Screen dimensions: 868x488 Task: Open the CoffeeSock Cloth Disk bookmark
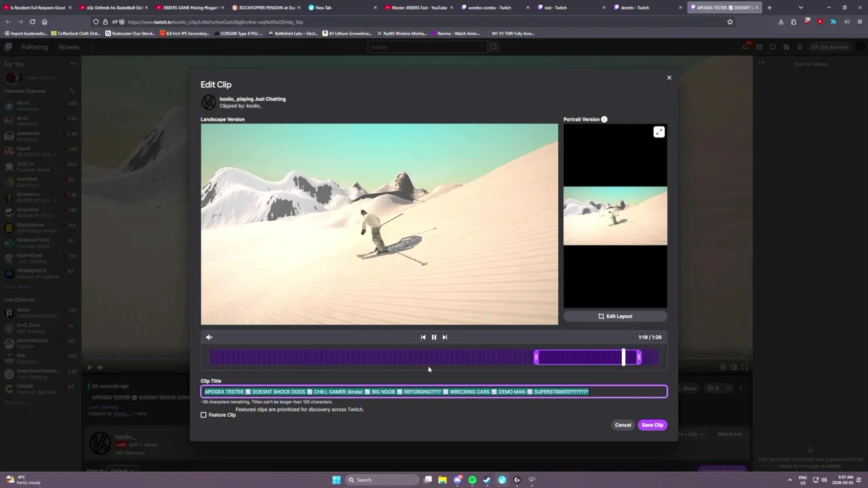coord(75,33)
